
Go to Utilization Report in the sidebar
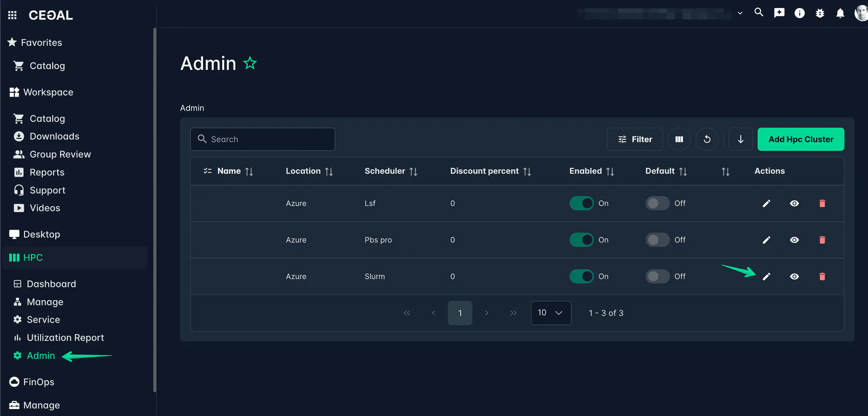coord(65,337)
